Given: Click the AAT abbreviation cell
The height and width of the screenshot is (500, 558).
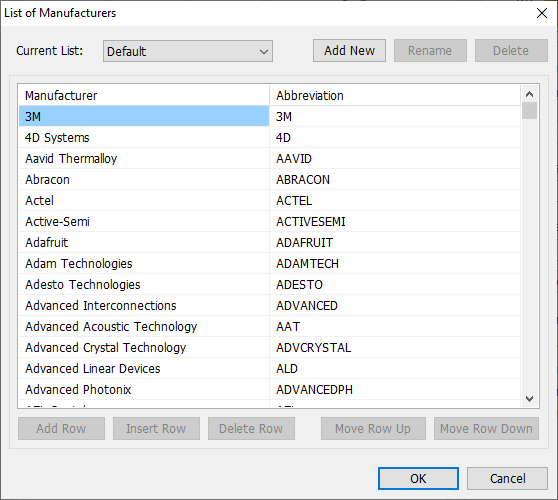Looking at the screenshot, I should [x=395, y=326].
